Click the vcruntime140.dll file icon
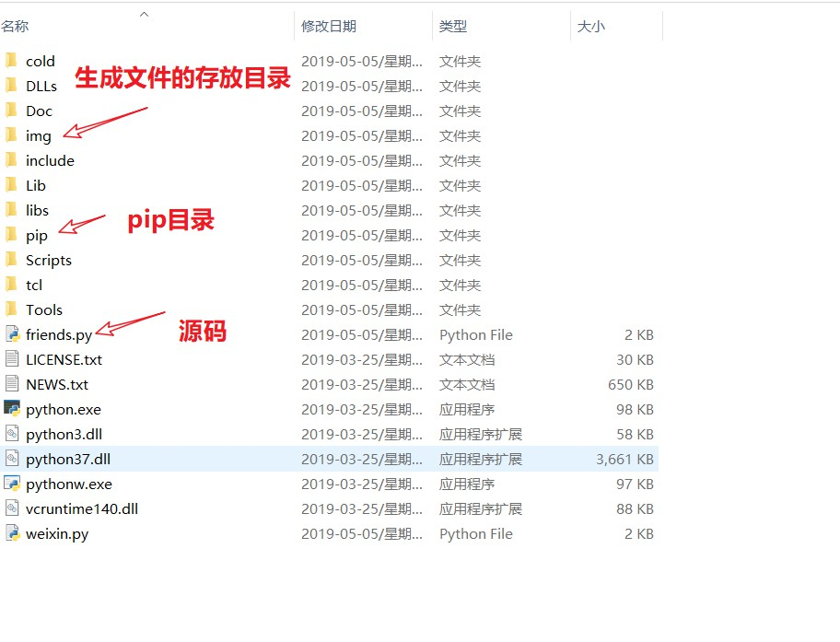The height and width of the screenshot is (642, 840). [12, 508]
